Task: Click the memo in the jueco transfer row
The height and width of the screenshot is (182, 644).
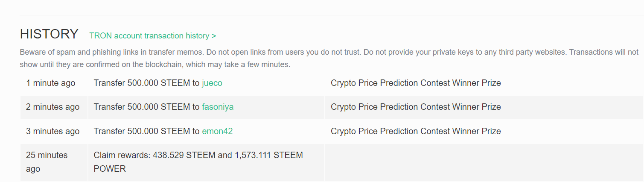Action: [x=415, y=83]
